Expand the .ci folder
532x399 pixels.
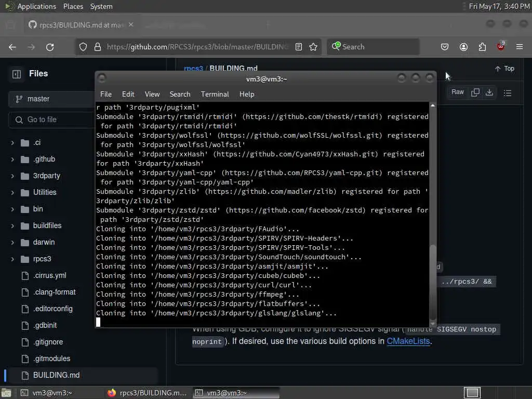pos(12,143)
